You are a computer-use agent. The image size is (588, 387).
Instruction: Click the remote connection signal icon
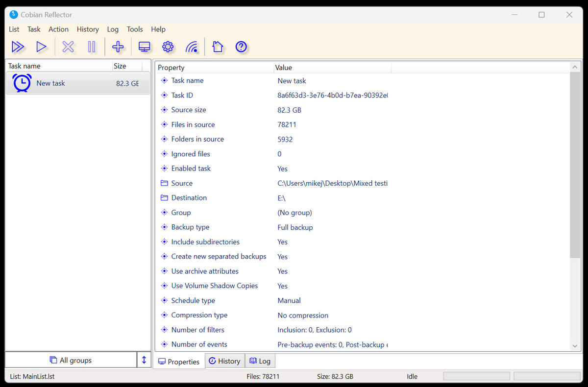[192, 47]
